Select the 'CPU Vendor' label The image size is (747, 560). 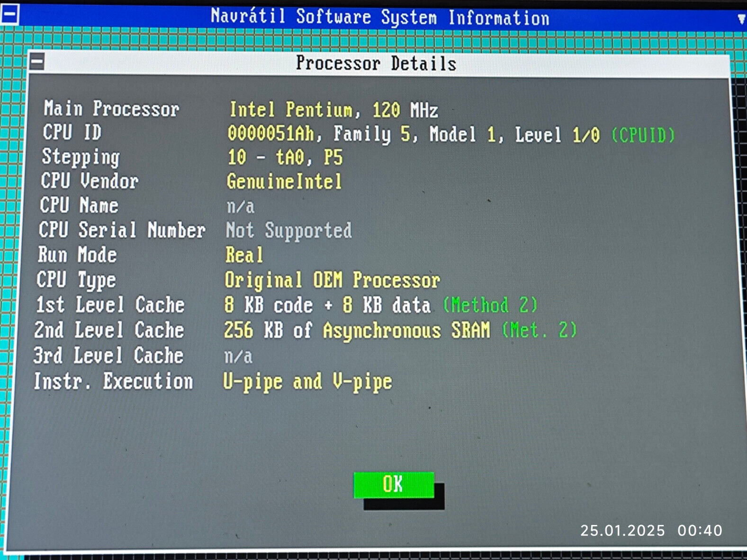[x=90, y=181]
